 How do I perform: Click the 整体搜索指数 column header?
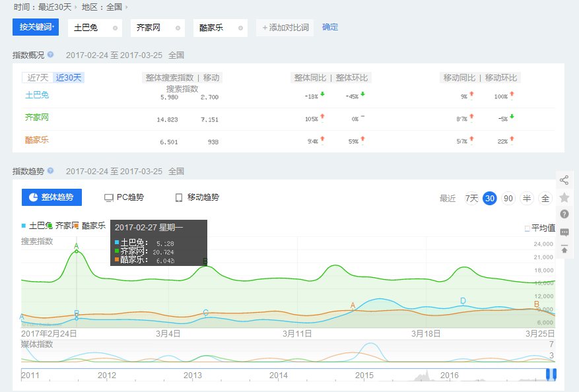(170, 77)
